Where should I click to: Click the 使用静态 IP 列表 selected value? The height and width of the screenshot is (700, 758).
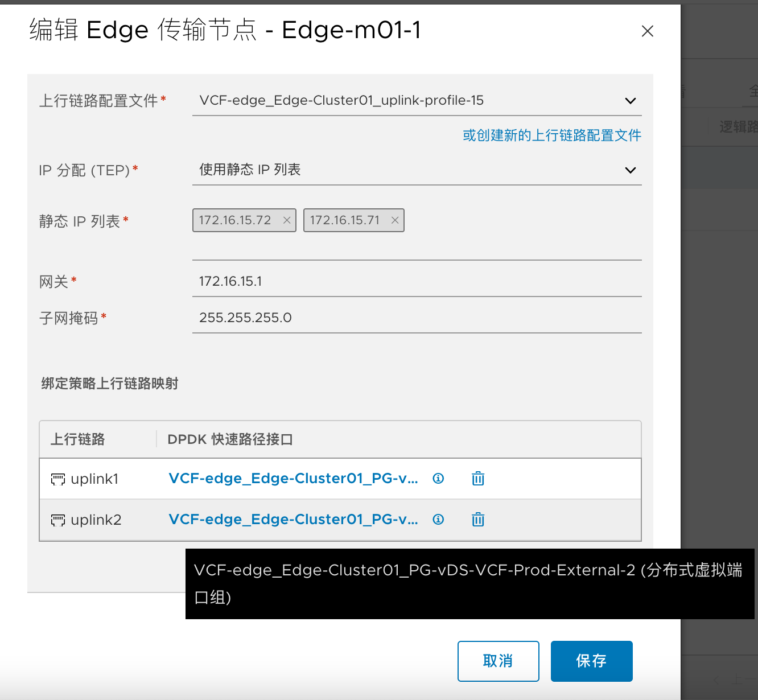click(250, 170)
